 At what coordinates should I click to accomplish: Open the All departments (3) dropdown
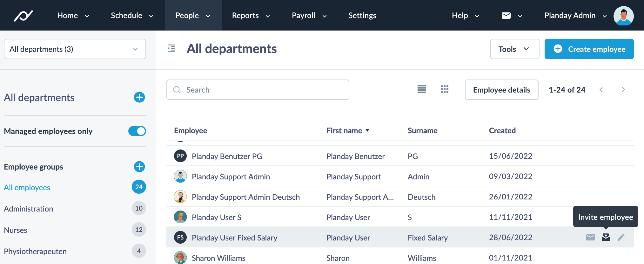click(x=75, y=49)
